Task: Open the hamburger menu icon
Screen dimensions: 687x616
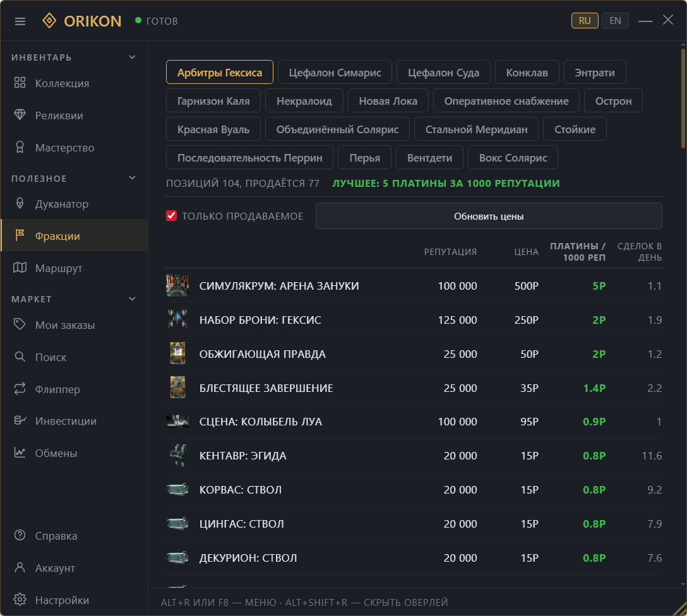Action: [x=20, y=21]
